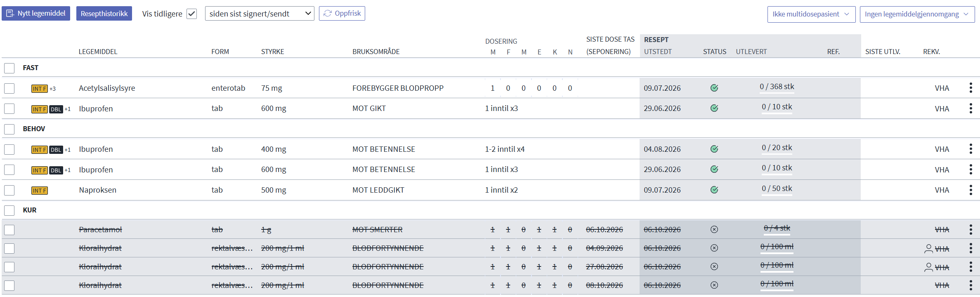The height and width of the screenshot is (297, 980).
Task: Tick the Paracetamol row checkbox
Action: [x=9, y=230]
